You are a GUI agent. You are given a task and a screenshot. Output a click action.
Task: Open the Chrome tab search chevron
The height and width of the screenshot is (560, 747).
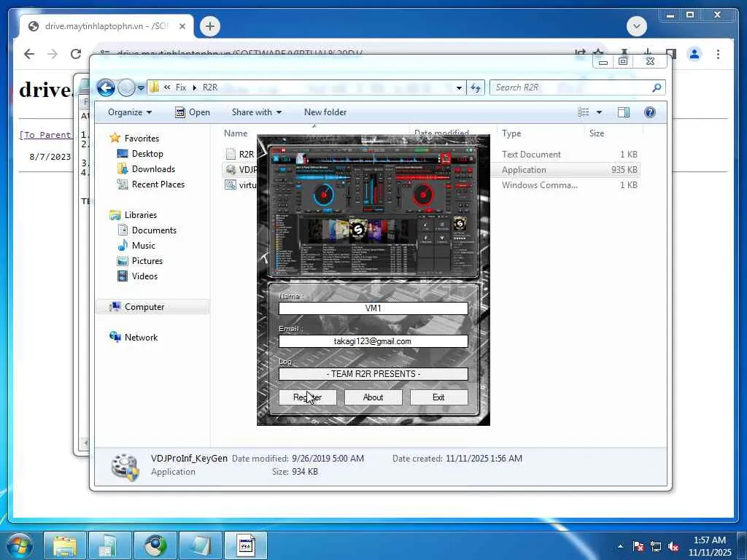tap(636, 26)
